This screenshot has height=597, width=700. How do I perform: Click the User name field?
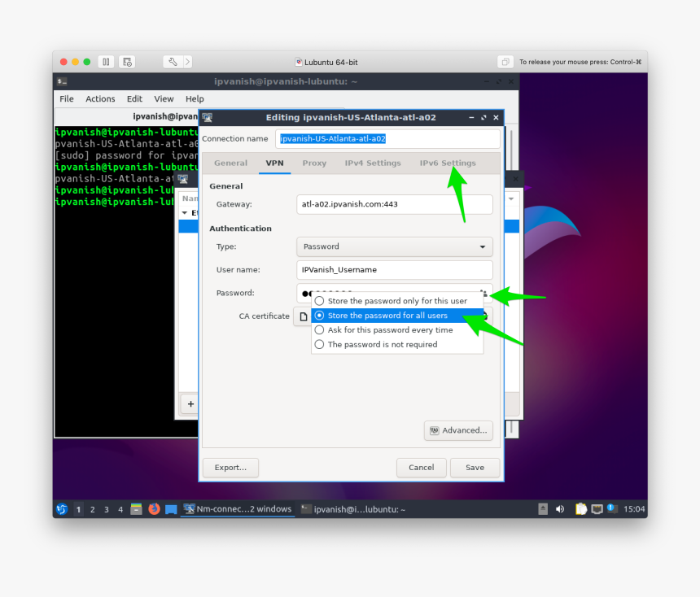pyautogui.click(x=395, y=270)
